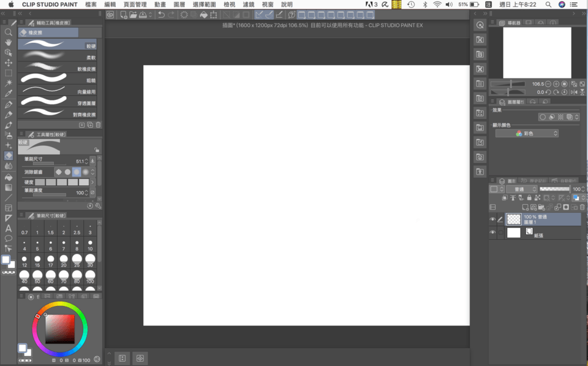Select the Fill bucket tool

[9, 177]
